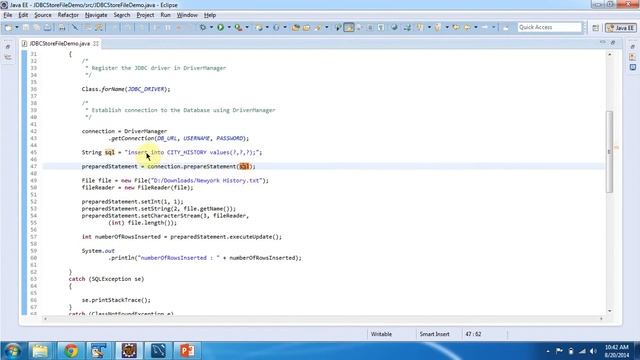The height and width of the screenshot is (360, 640).
Task: Open the Refactor menu
Action: (68, 15)
